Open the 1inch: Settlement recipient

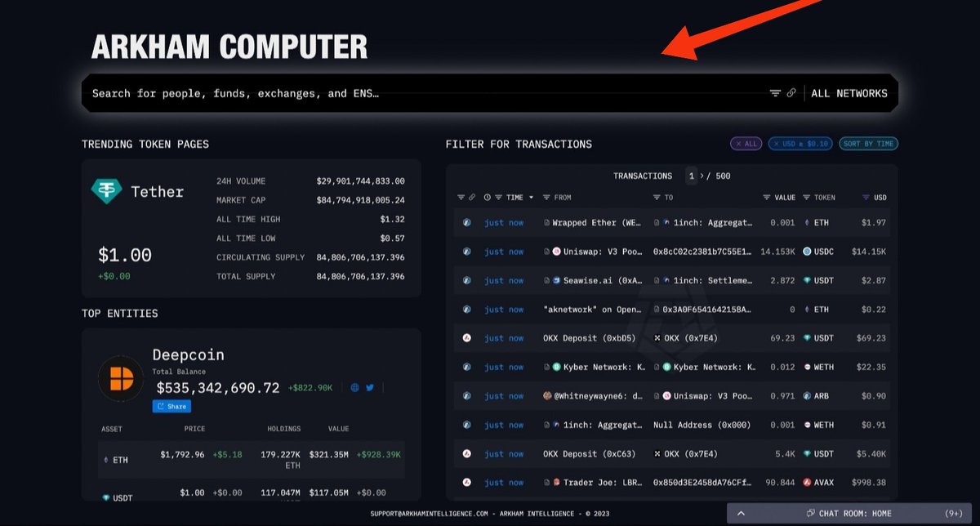click(713, 280)
